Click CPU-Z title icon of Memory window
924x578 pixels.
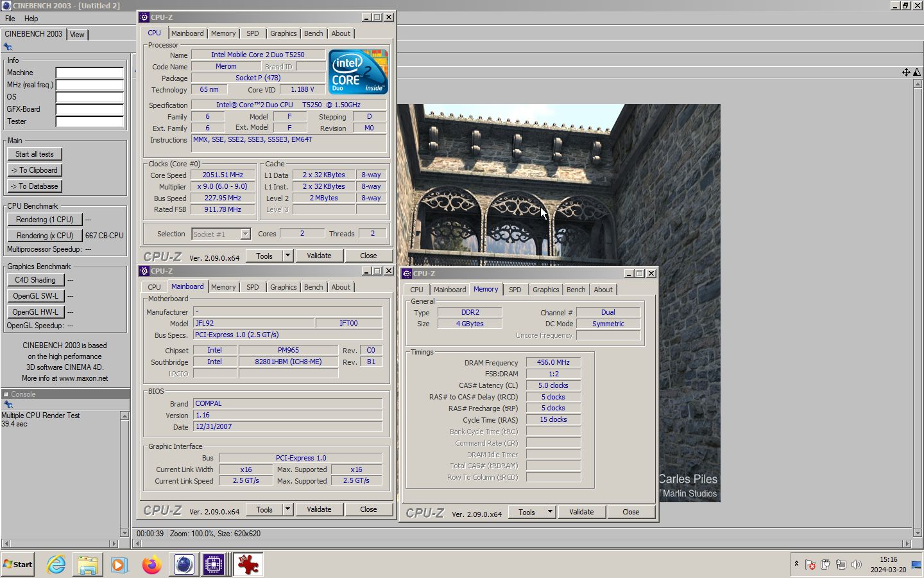pos(406,274)
